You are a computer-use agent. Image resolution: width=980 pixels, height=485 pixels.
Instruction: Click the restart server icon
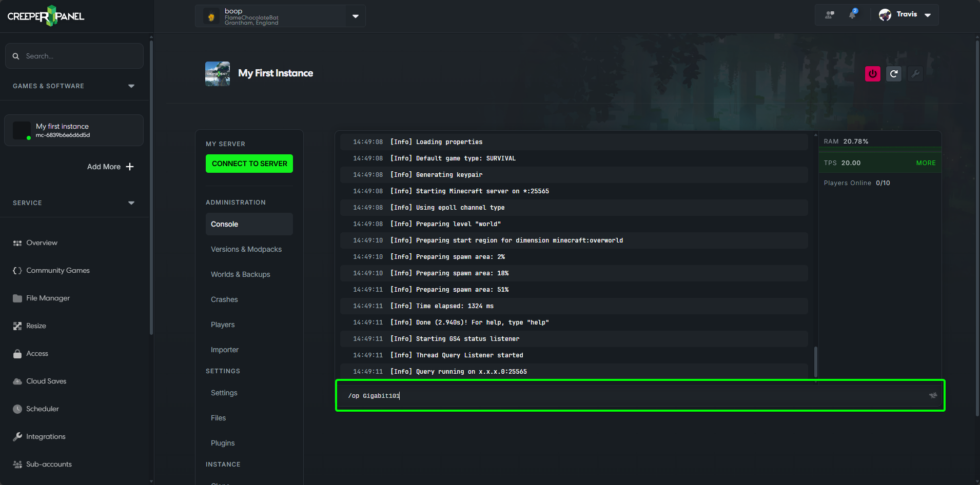point(894,74)
